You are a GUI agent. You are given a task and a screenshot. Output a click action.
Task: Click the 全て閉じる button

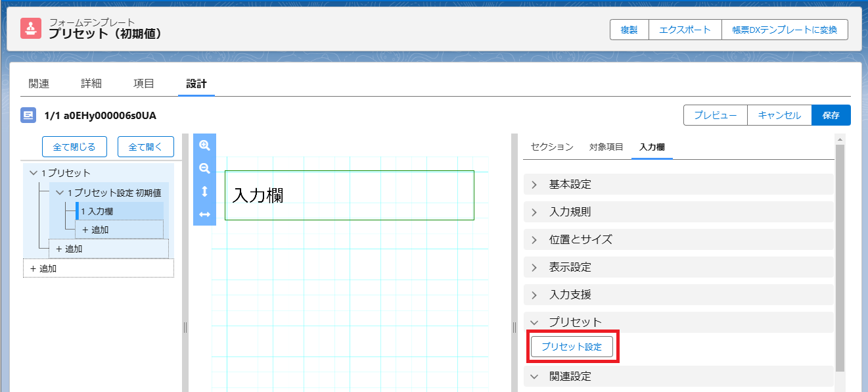pos(74,147)
